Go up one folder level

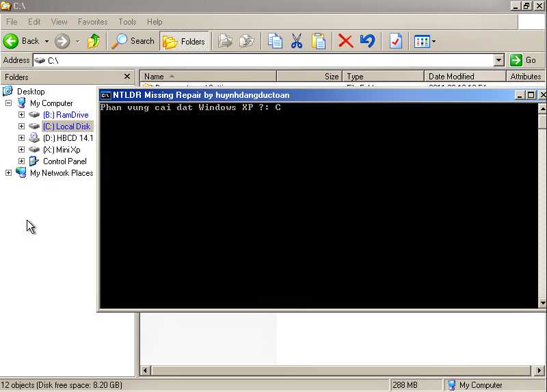click(x=94, y=41)
